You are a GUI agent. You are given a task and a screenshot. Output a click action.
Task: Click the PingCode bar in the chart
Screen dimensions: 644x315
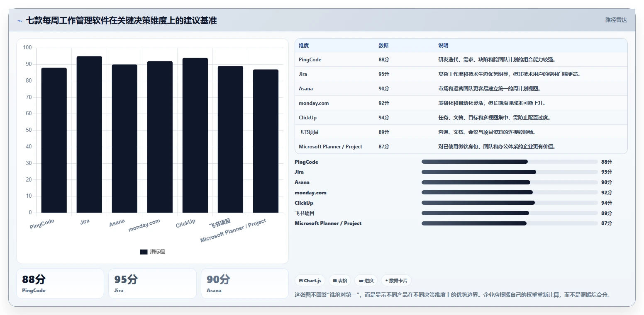54,140
